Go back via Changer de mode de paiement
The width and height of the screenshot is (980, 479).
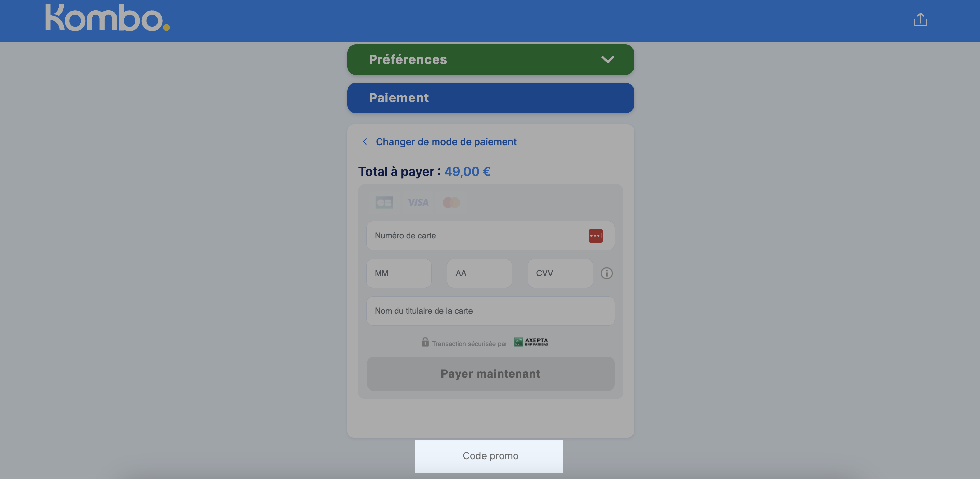click(x=446, y=142)
